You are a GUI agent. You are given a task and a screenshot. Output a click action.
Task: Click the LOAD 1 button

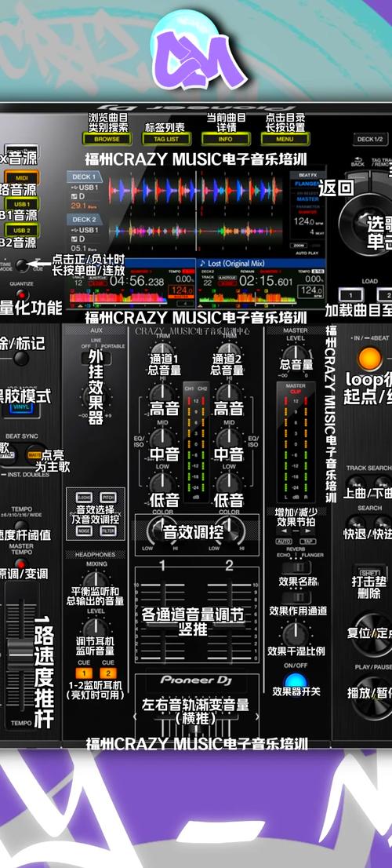pos(350,294)
